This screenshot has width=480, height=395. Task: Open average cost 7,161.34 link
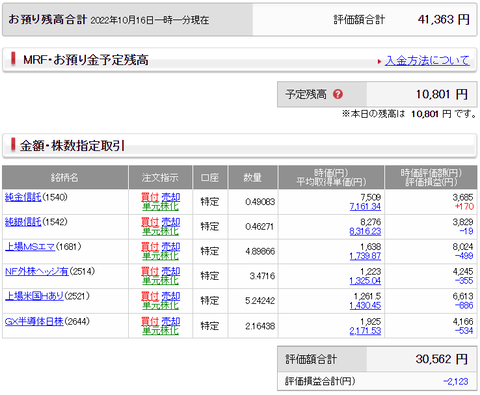(x=365, y=207)
